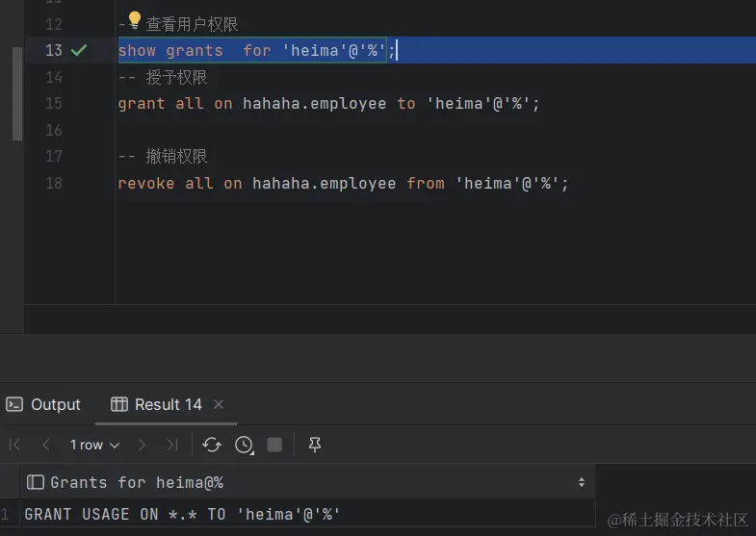Viewport: 756px width, 536px height.
Task: Click the grant all statement on line 15
Action: pos(328,103)
